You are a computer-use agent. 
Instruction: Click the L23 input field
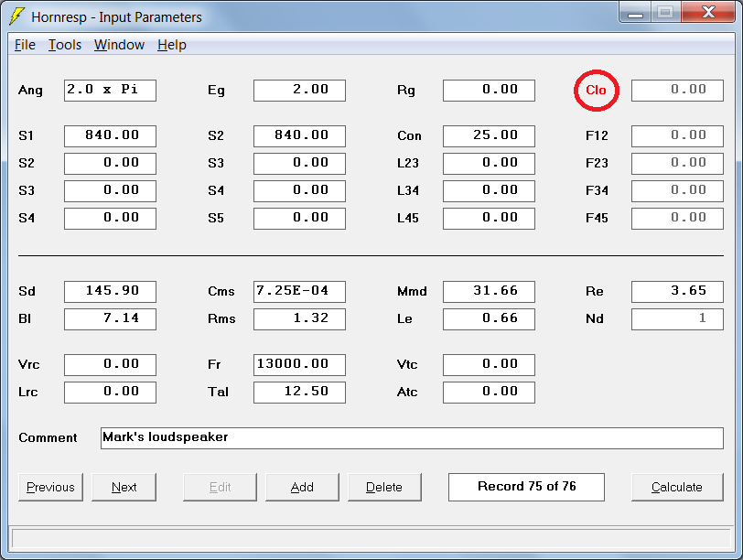(x=489, y=164)
